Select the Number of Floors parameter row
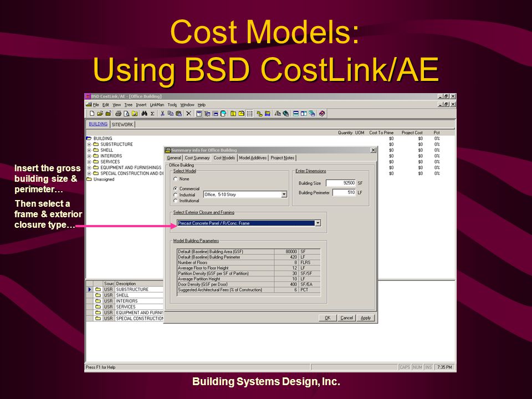 click(x=248, y=263)
